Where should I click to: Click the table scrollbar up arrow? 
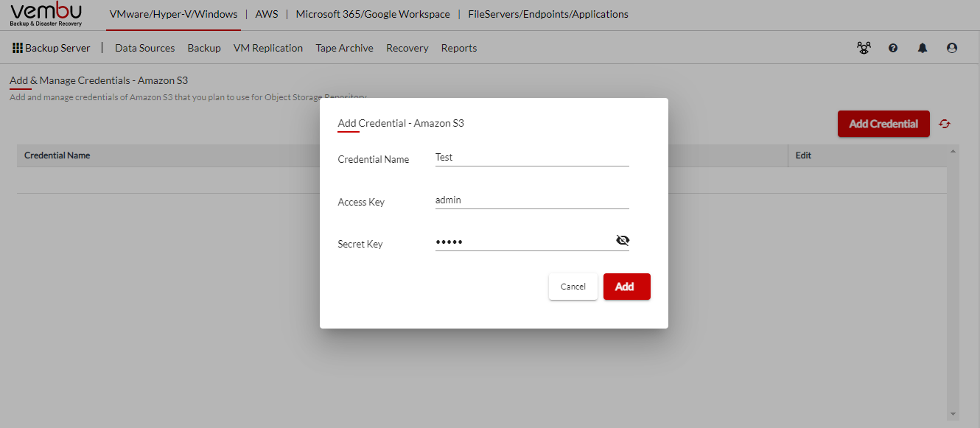click(953, 151)
